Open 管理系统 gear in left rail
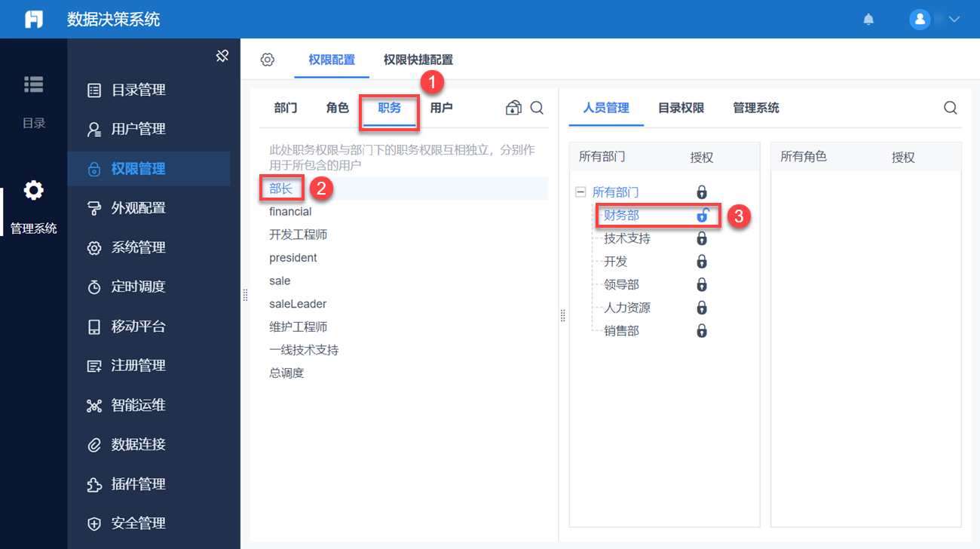The height and width of the screenshot is (549, 980). click(x=33, y=191)
